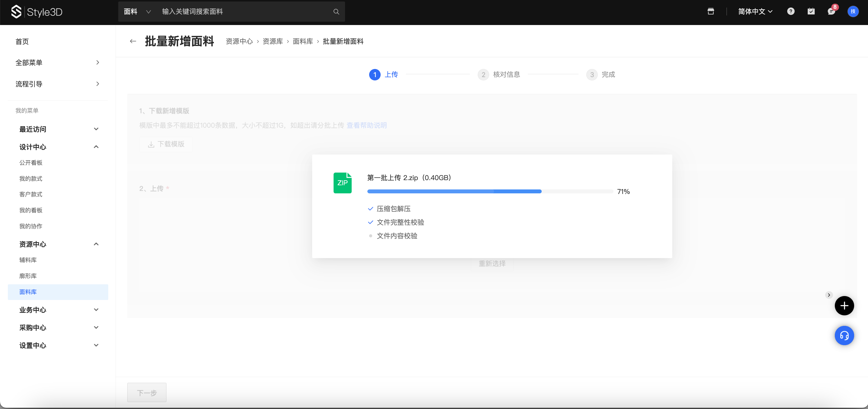
Task: Open messages with 8 notifications
Action: pos(831,11)
